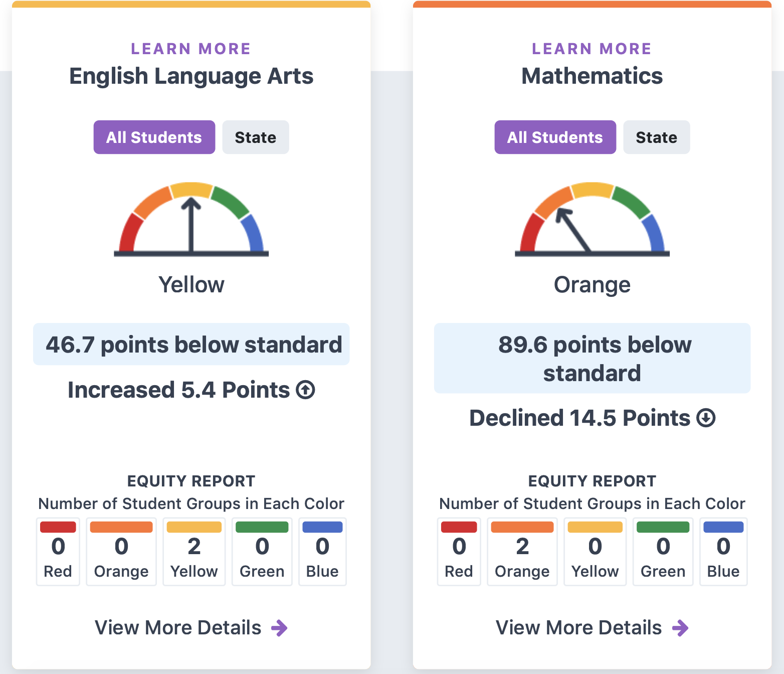Select All Students in English Language Arts card
The image size is (784, 674).
point(154,137)
